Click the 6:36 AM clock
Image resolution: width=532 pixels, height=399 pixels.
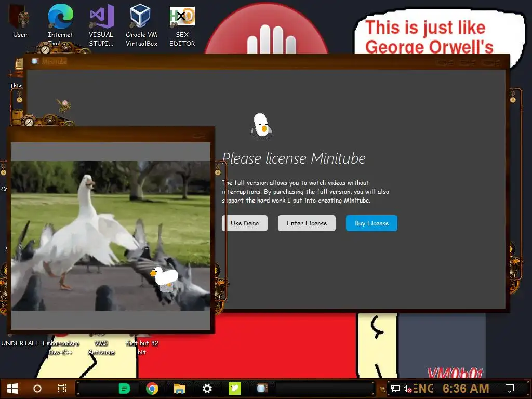pyautogui.click(x=465, y=389)
